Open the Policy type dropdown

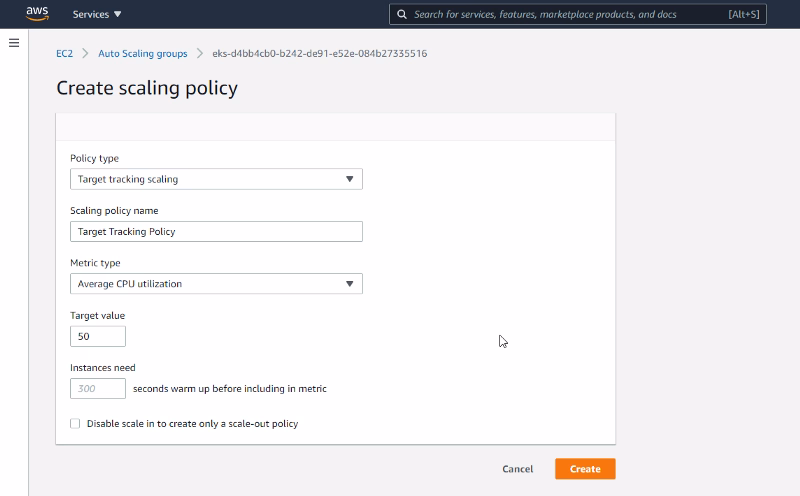(x=216, y=179)
